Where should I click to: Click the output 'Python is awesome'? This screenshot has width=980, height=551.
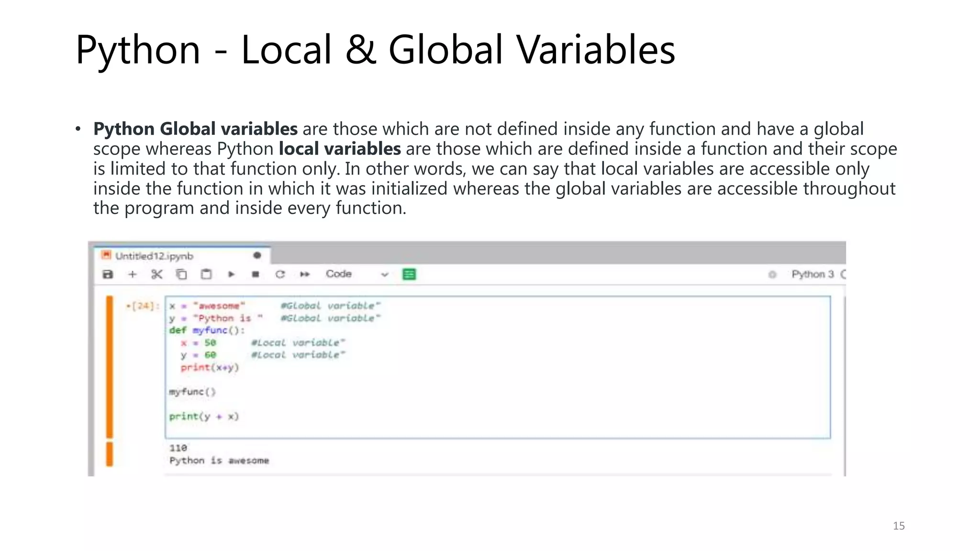click(x=219, y=460)
